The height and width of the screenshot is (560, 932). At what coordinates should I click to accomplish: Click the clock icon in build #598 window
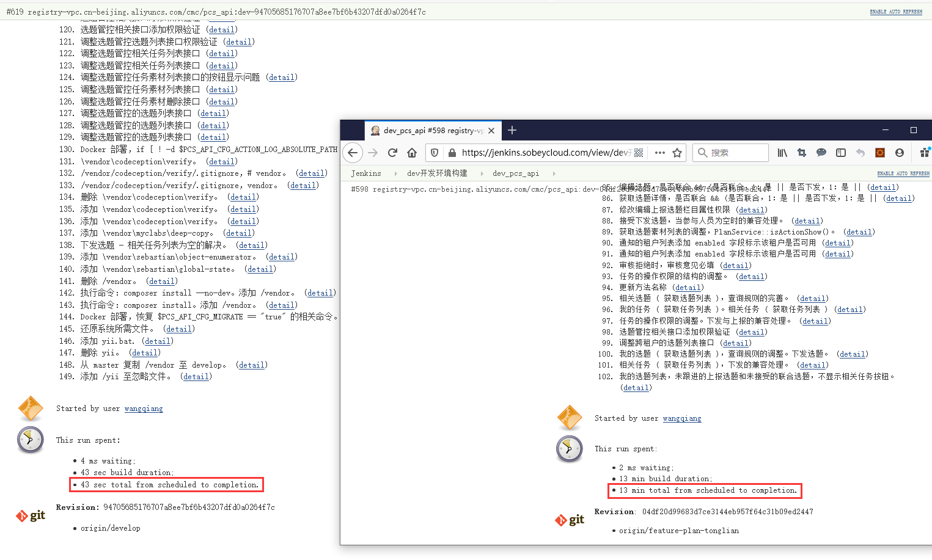tap(570, 449)
